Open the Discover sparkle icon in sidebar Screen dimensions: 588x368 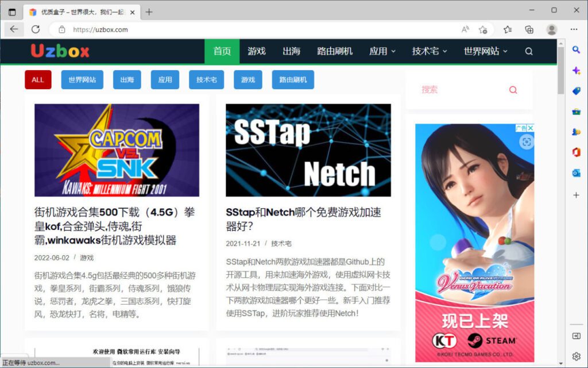click(577, 70)
